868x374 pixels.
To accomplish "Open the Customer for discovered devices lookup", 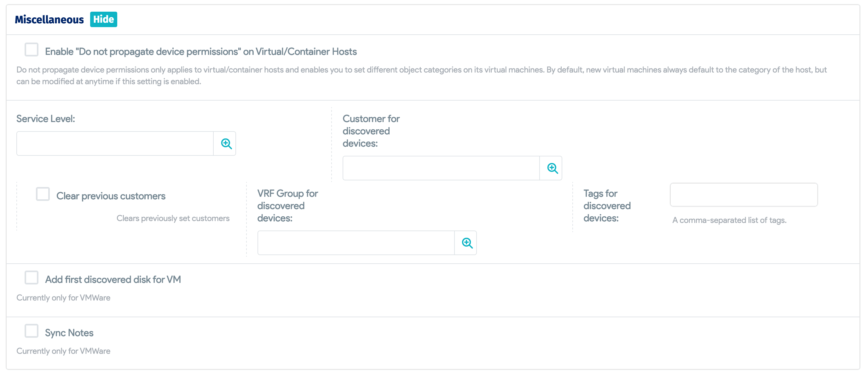I will 552,168.
